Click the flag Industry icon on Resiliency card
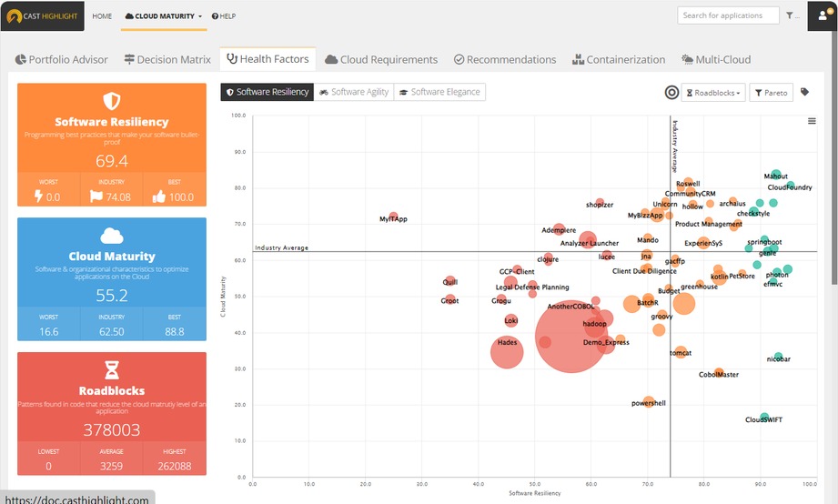Screen dimensions: 838x504 96,197
